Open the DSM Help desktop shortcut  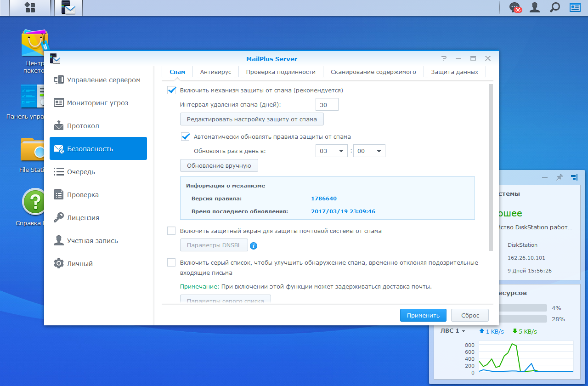33,207
